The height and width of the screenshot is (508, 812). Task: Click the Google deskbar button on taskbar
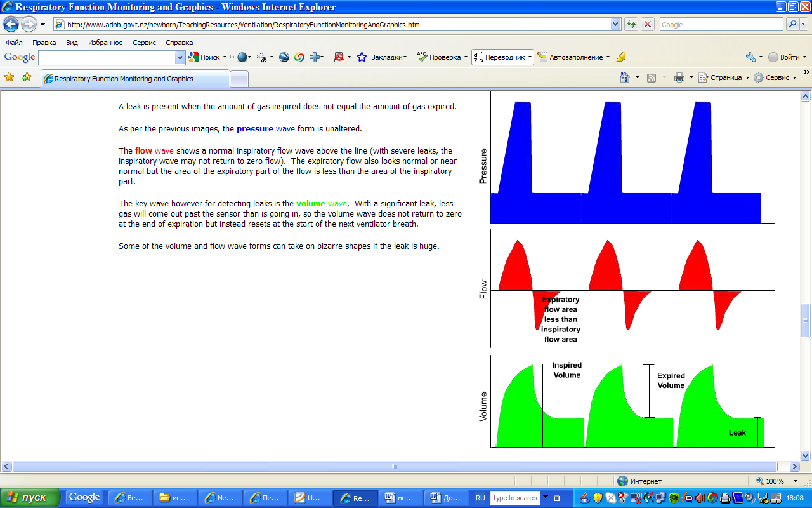[x=84, y=498]
